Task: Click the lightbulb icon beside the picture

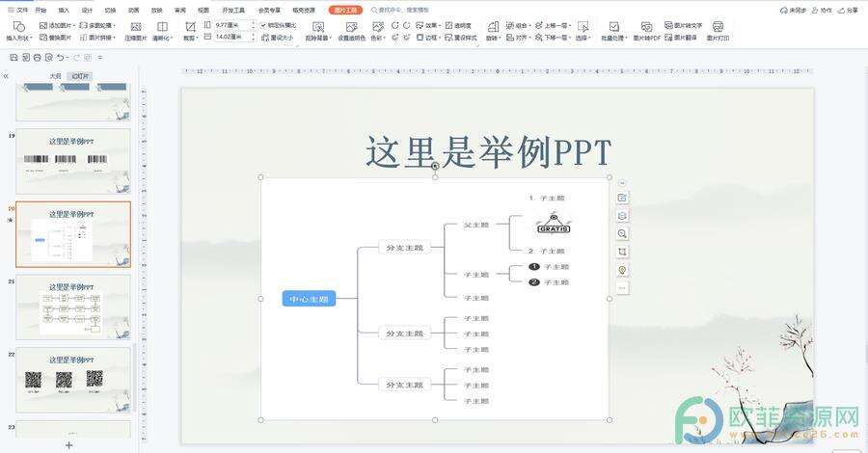Action: (x=622, y=270)
